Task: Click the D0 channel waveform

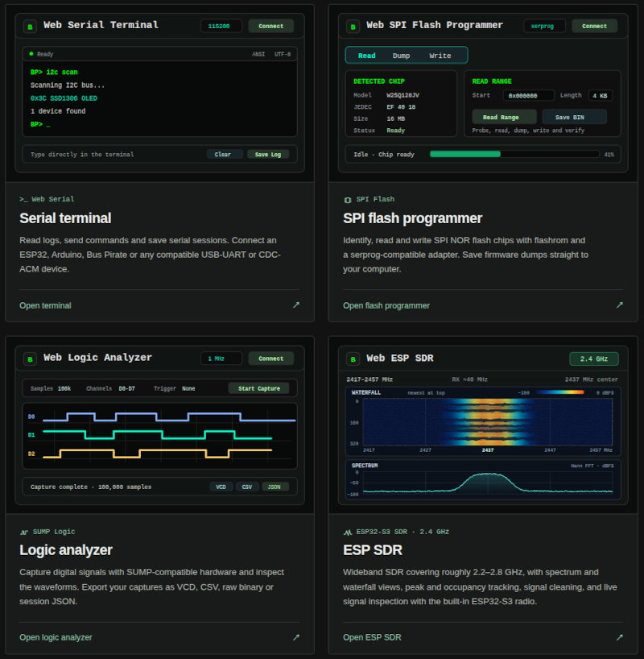Action: click(x=169, y=417)
